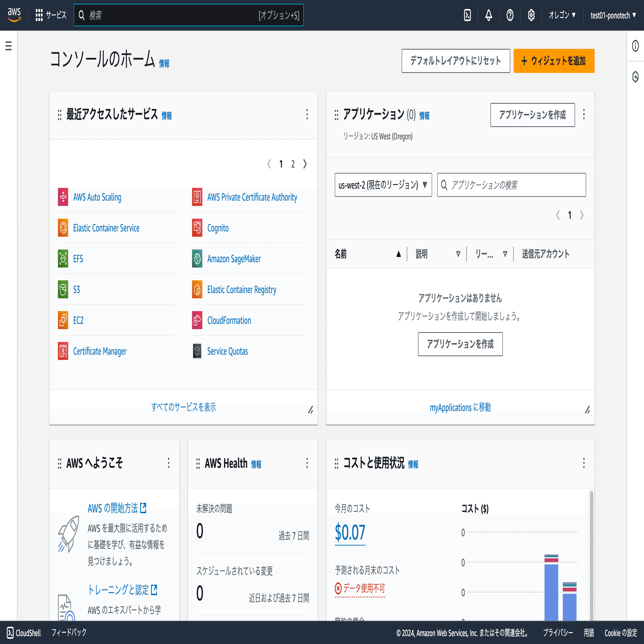644x644 pixels.
Task: Click the アプリケーションの検索 field
Action: click(511, 185)
